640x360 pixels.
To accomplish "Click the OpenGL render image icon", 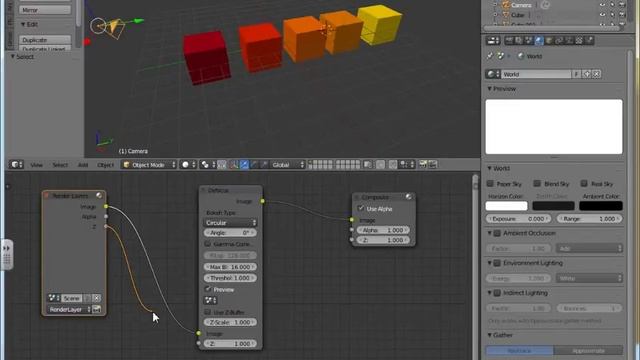I will click(423, 164).
